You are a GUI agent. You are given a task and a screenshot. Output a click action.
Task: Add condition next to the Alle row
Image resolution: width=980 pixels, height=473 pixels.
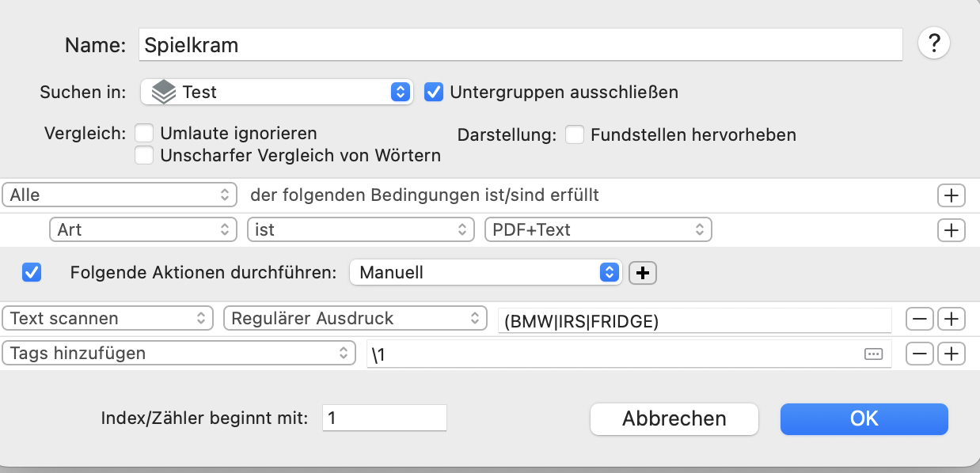click(x=951, y=195)
